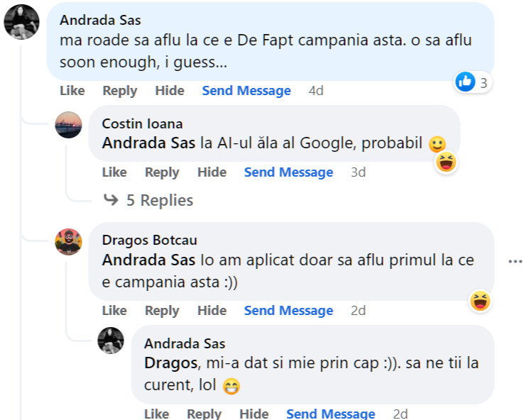Expand the 5 Replies thread
The width and height of the screenshot is (524, 420).
pyautogui.click(x=149, y=201)
